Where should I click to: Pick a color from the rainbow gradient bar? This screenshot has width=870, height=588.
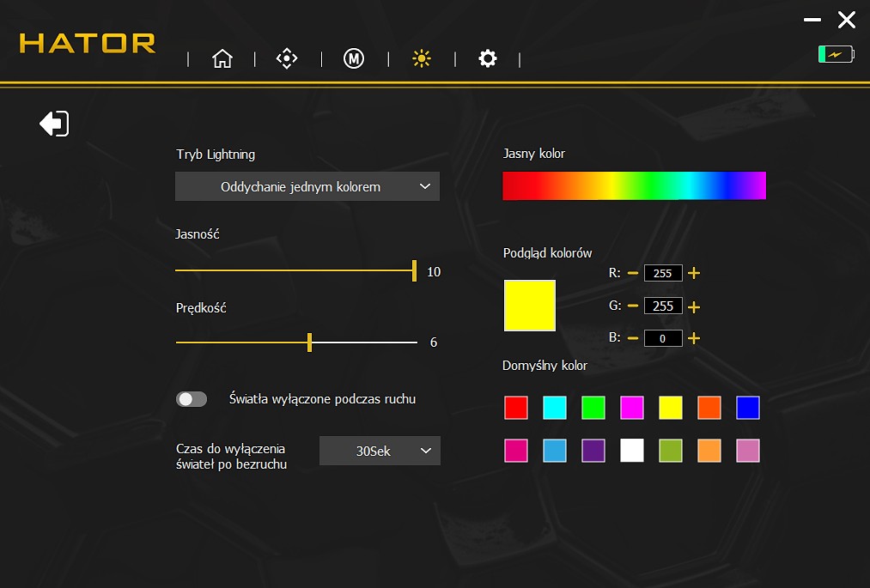pyautogui.click(x=634, y=185)
